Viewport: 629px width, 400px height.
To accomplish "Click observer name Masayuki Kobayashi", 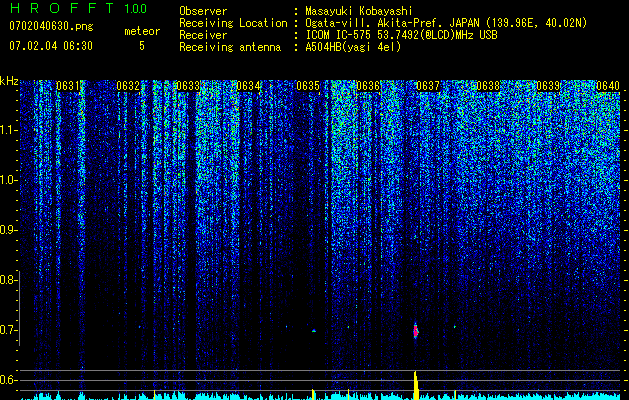I will [x=358, y=11].
